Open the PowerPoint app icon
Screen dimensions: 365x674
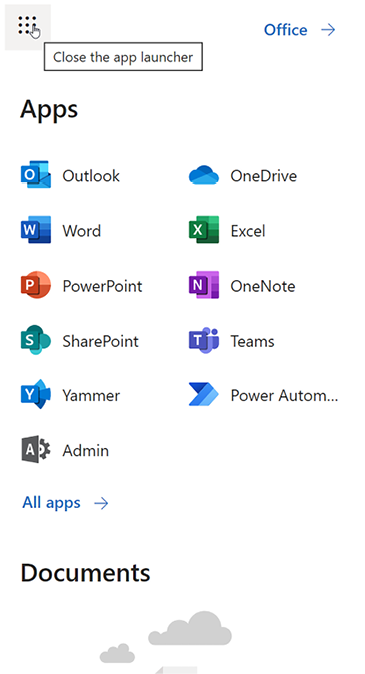click(36, 285)
